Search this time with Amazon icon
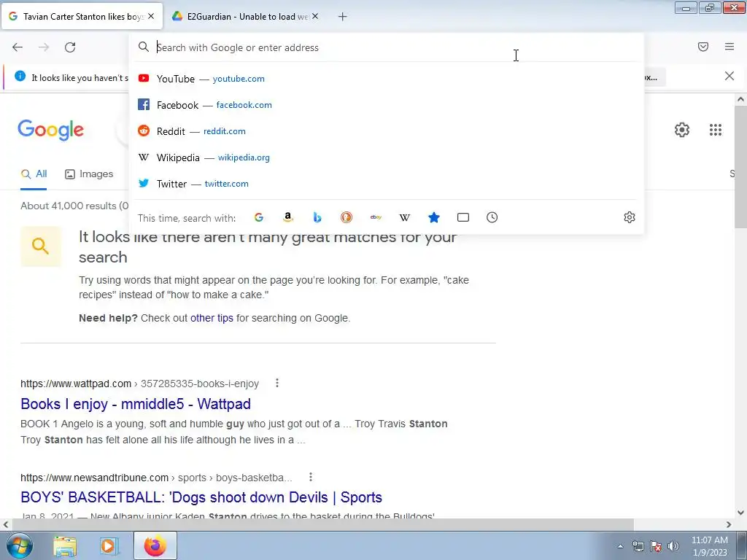The image size is (747, 560). point(287,217)
